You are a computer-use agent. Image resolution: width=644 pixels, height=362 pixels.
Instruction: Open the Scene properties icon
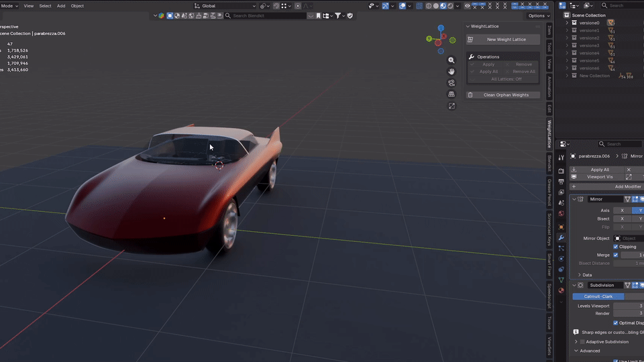(x=561, y=202)
